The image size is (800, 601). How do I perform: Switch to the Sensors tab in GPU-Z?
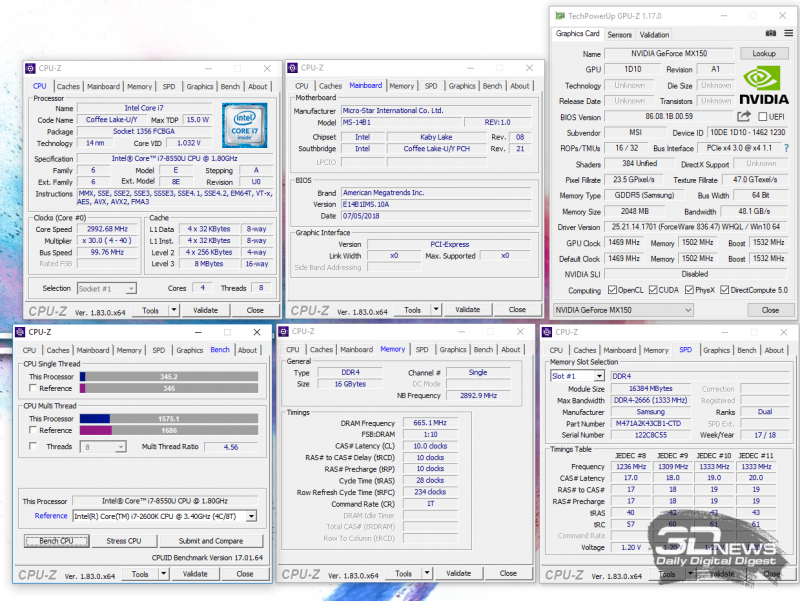[619, 35]
